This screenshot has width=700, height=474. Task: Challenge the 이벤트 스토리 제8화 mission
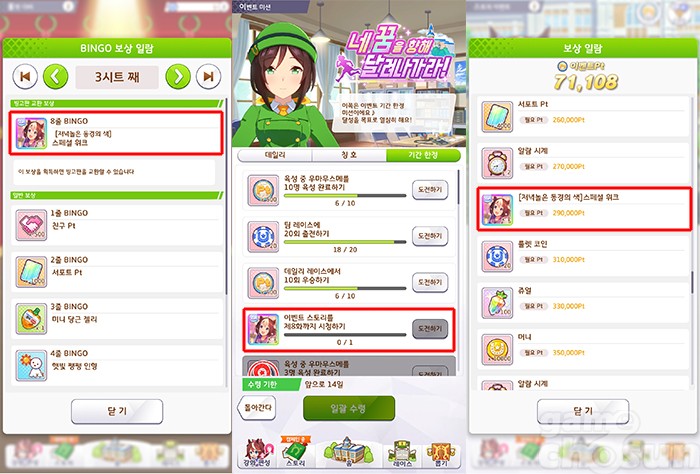point(430,328)
